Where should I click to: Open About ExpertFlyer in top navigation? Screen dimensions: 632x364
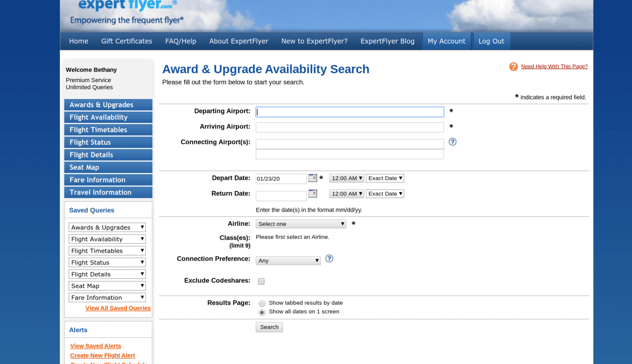(239, 41)
